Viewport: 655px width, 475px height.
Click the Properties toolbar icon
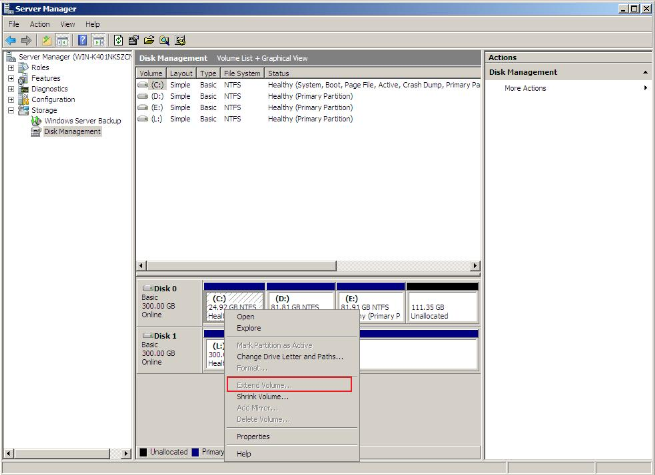(x=134, y=40)
